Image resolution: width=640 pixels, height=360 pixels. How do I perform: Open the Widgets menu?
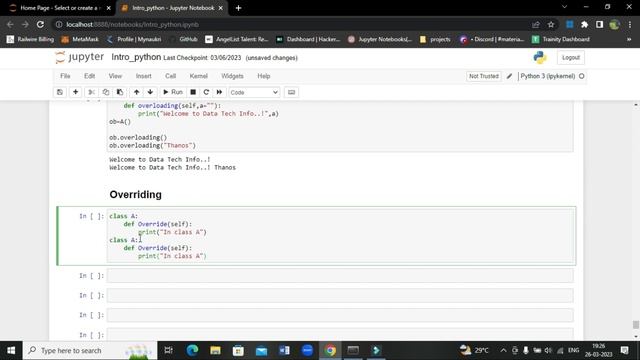(232, 76)
